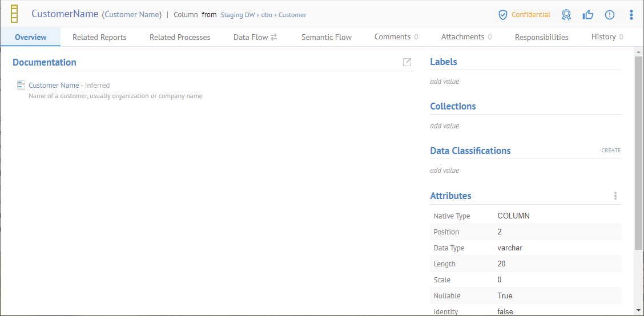Click add value under Collections

pyautogui.click(x=444, y=126)
